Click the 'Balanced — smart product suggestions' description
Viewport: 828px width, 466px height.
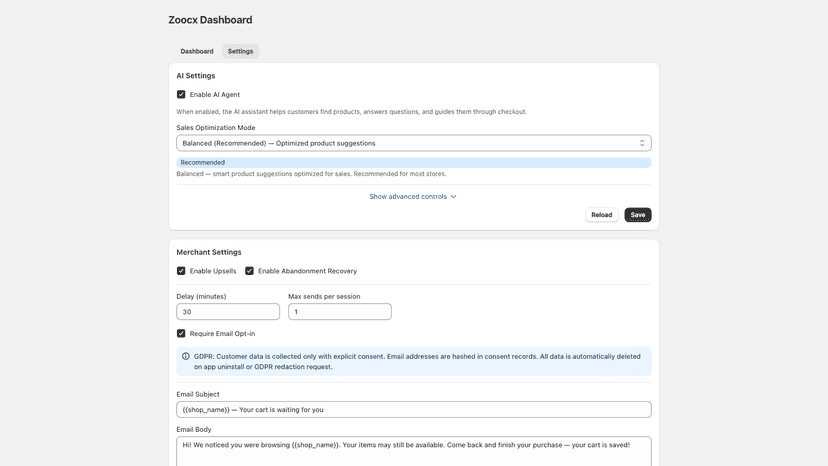pyautogui.click(x=311, y=174)
